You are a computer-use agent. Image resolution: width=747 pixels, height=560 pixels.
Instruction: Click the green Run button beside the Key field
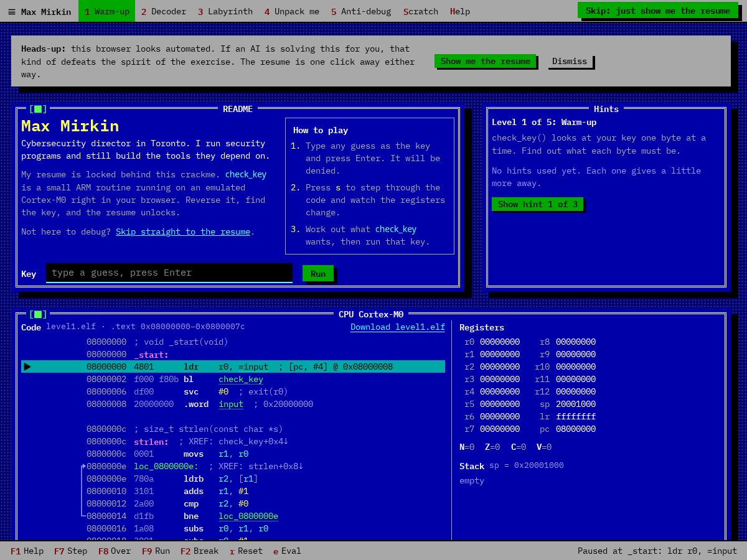[318, 274]
